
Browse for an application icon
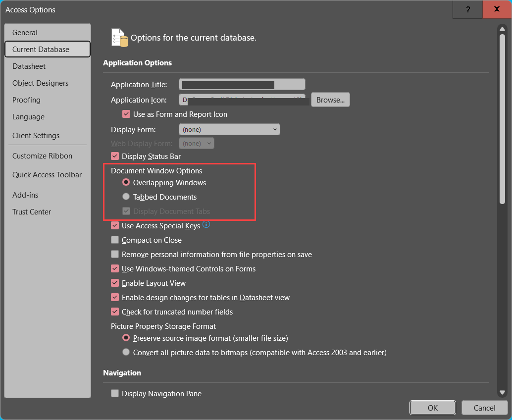330,100
